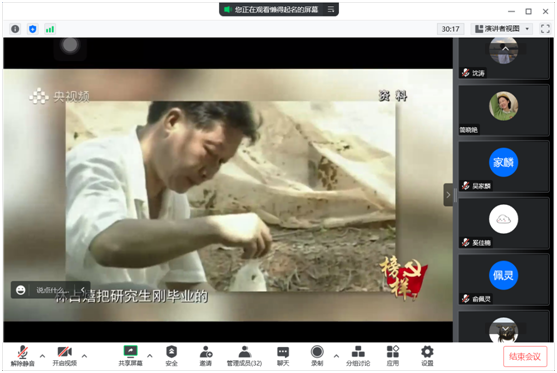Image resolution: width=557 pixels, height=373 pixels.
Task: Open the 应用 apps icon
Action: [393, 356]
